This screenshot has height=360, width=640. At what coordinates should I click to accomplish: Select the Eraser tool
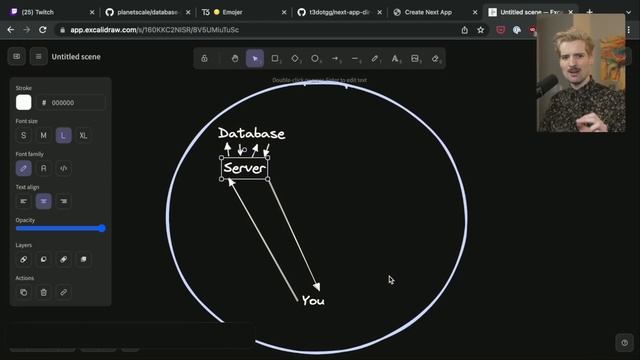[435, 59]
